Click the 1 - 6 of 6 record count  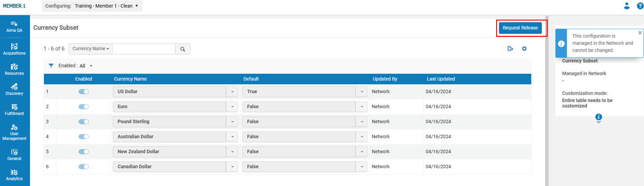(54, 49)
